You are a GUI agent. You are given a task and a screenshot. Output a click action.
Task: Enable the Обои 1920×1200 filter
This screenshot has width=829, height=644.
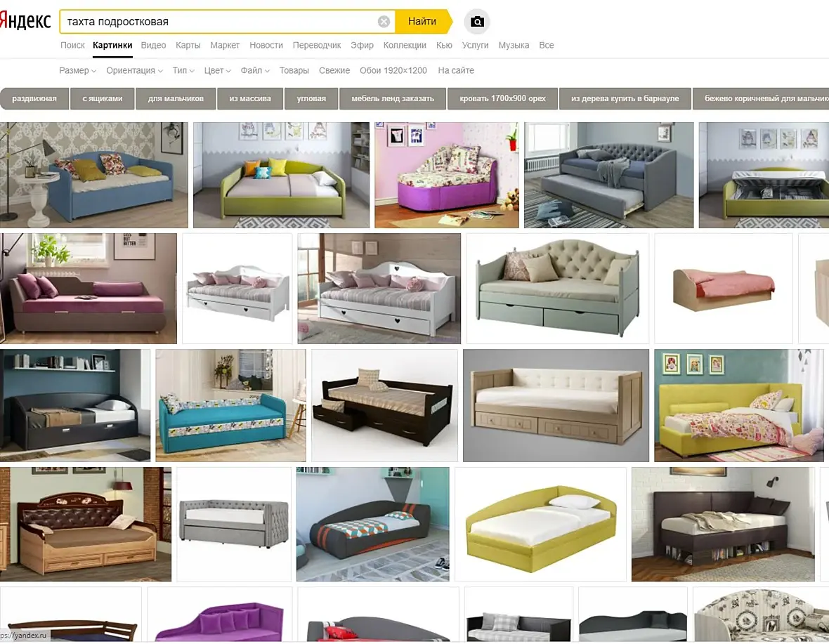point(393,70)
